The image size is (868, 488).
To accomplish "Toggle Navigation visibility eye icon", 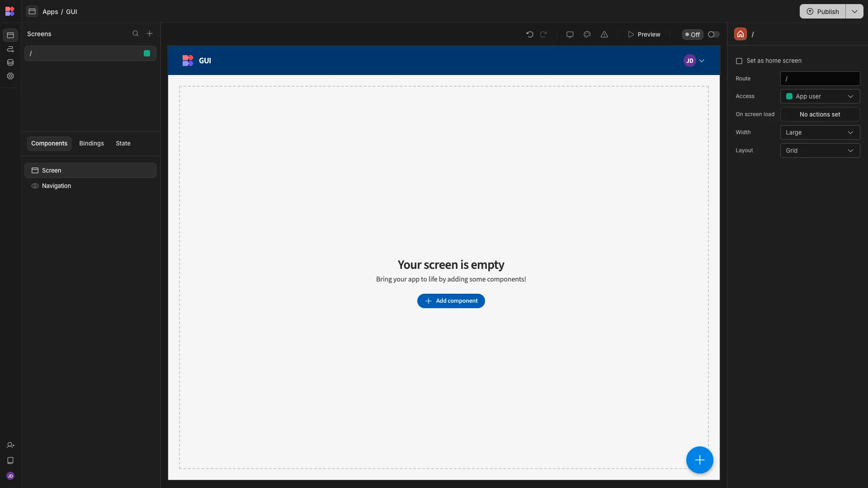I will coord(35,186).
